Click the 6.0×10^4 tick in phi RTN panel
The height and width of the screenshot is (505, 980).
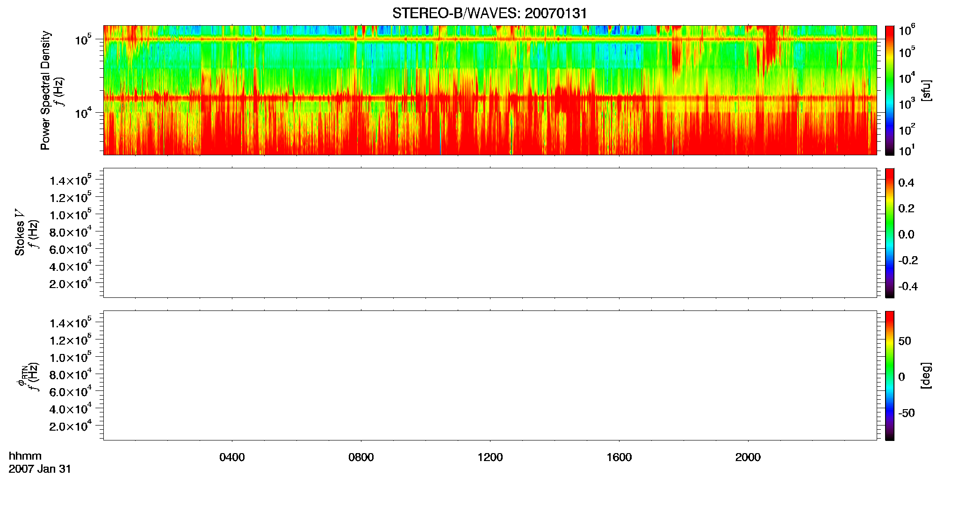(71, 391)
